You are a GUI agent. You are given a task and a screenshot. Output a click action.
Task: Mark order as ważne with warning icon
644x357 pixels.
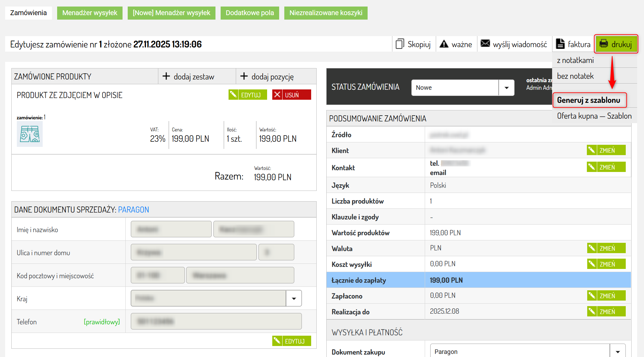pyautogui.click(x=444, y=44)
